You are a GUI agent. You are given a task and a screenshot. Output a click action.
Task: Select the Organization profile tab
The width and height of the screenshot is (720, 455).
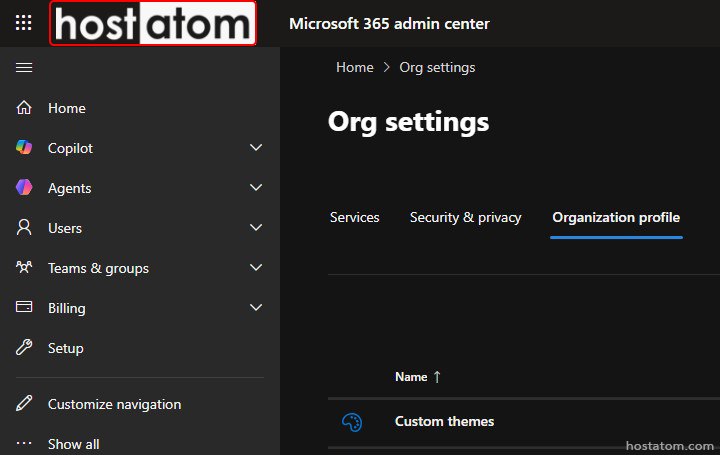coord(616,218)
